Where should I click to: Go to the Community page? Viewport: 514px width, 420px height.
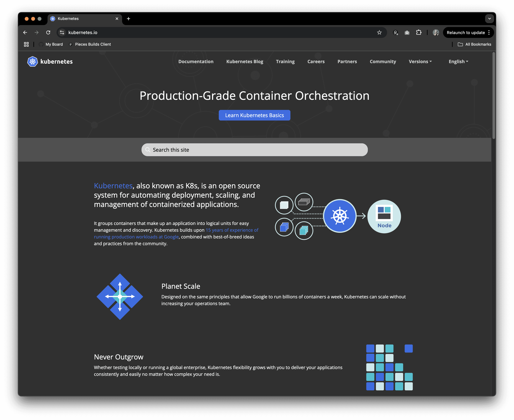click(x=383, y=61)
